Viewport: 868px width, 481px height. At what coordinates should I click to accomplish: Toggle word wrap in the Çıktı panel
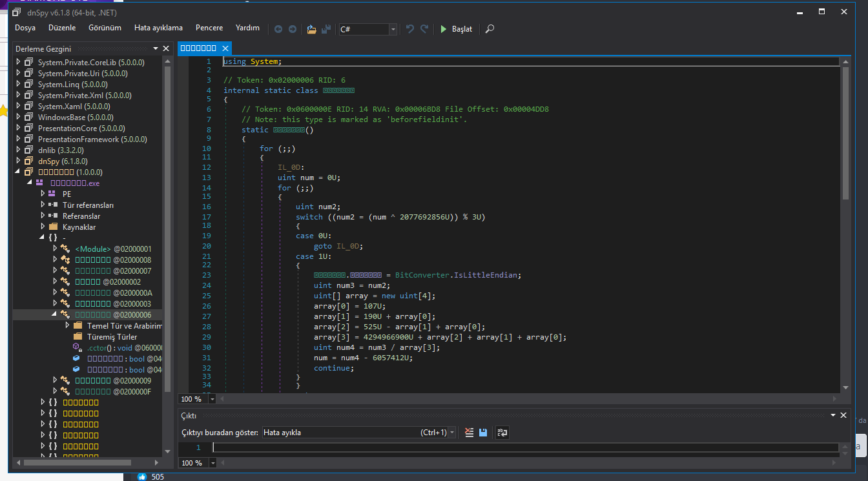click(502, 433)
